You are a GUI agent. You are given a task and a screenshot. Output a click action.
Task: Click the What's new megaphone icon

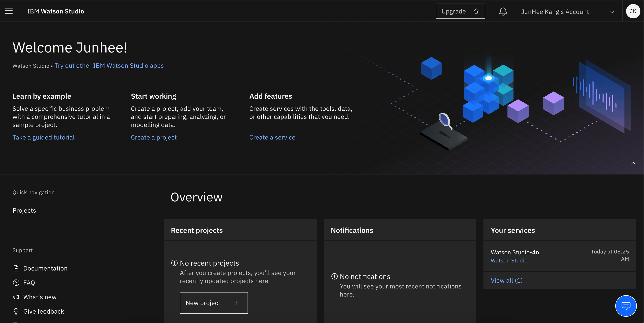click(16, 297)
